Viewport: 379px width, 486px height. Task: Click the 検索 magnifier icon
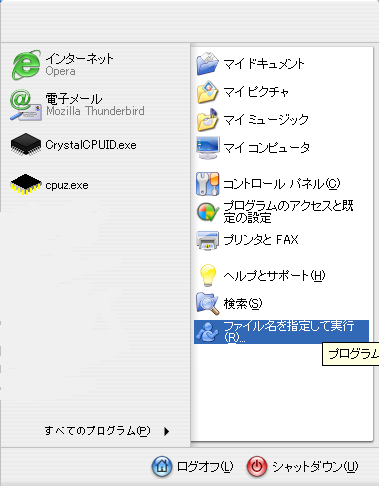207,303
